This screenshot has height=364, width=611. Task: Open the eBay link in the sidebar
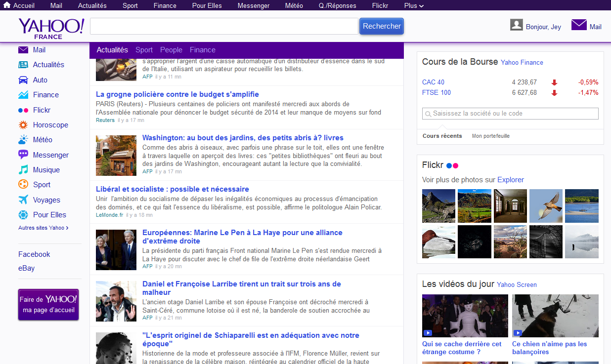pyautogui.click(x=26, y=268)
